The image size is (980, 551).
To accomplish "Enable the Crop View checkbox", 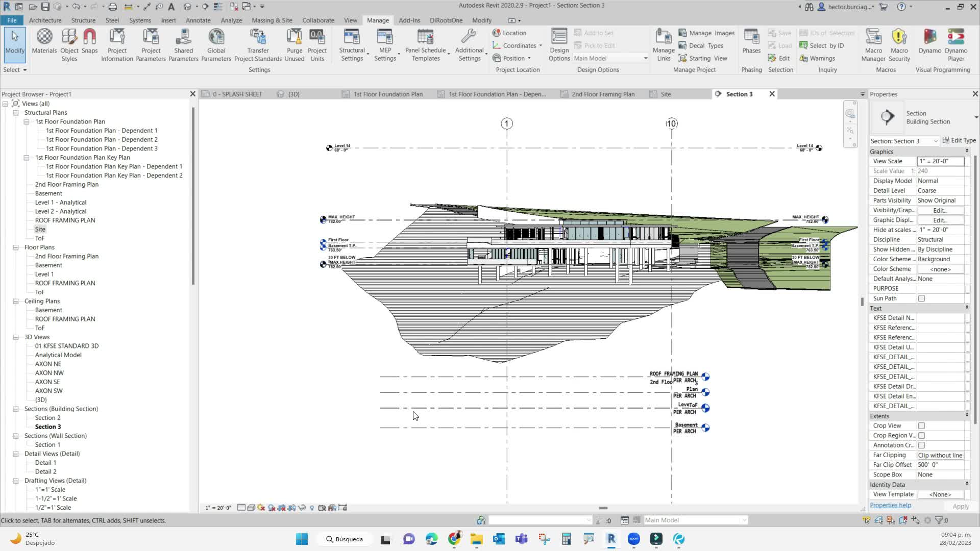I will point(921,425).
